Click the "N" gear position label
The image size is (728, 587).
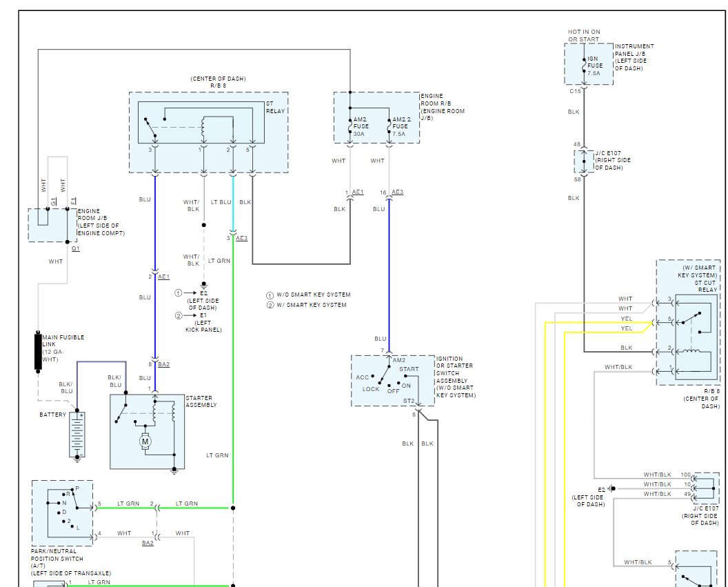[x=64, y=503]
